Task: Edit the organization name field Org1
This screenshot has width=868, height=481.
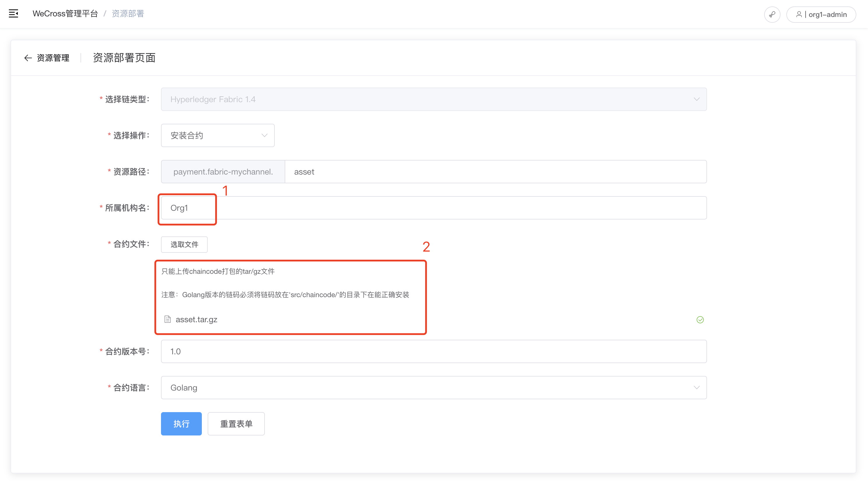Action: (x=434, y=208)
